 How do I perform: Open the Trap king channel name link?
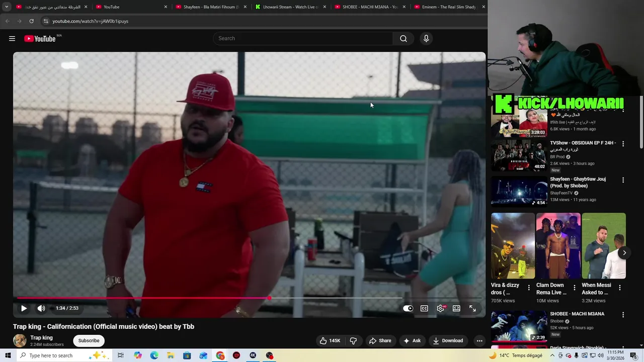point(41,338)
